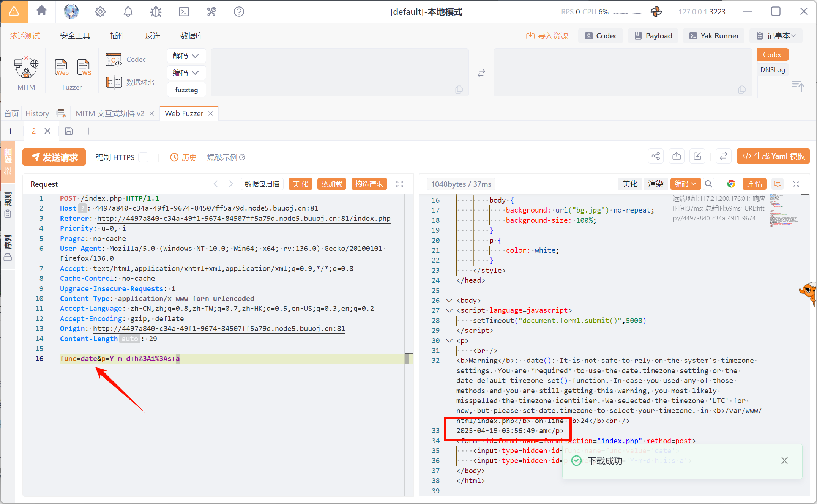
Task: Click the orange warning triangle icon
Action: (x=14, y=11)
